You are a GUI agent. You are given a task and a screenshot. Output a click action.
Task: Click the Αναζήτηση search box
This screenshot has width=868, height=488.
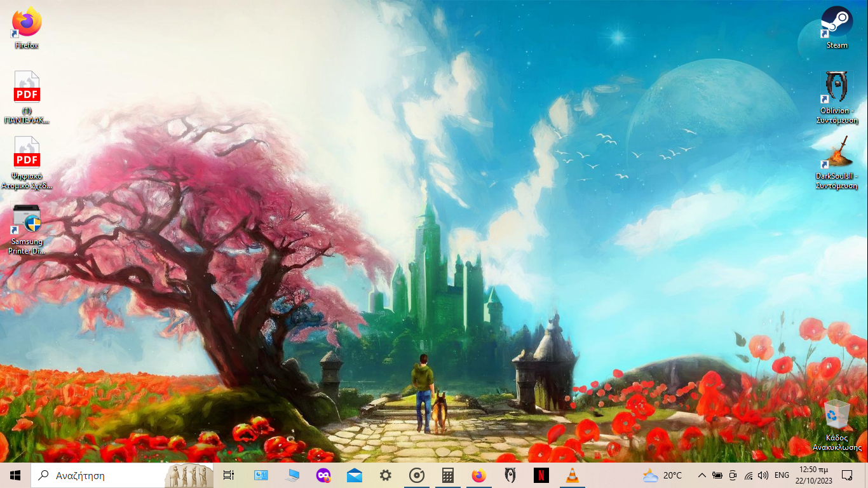pyautogui.click(x=122, y=475)
